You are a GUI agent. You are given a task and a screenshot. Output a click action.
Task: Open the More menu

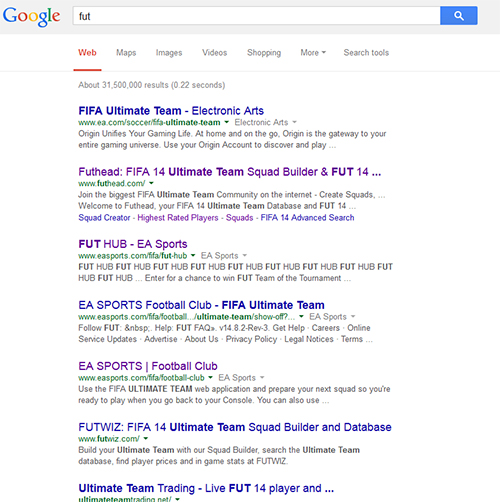tap(313, 53)
